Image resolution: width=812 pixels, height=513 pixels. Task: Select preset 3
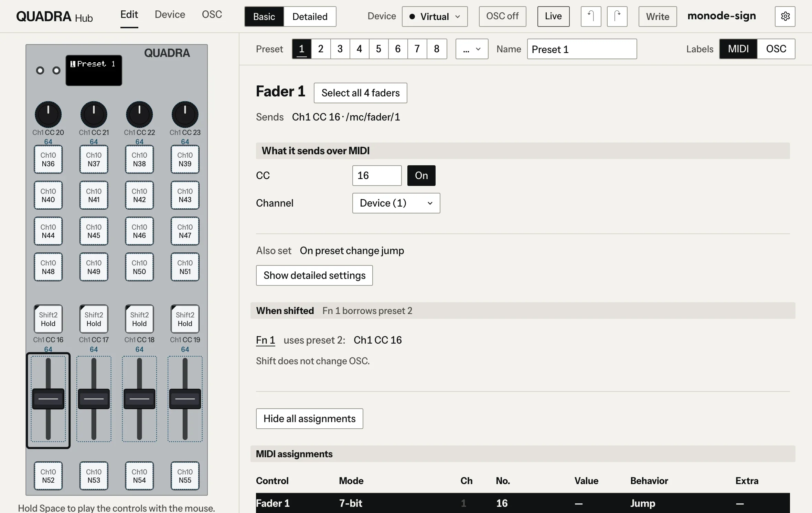[340, 49]
